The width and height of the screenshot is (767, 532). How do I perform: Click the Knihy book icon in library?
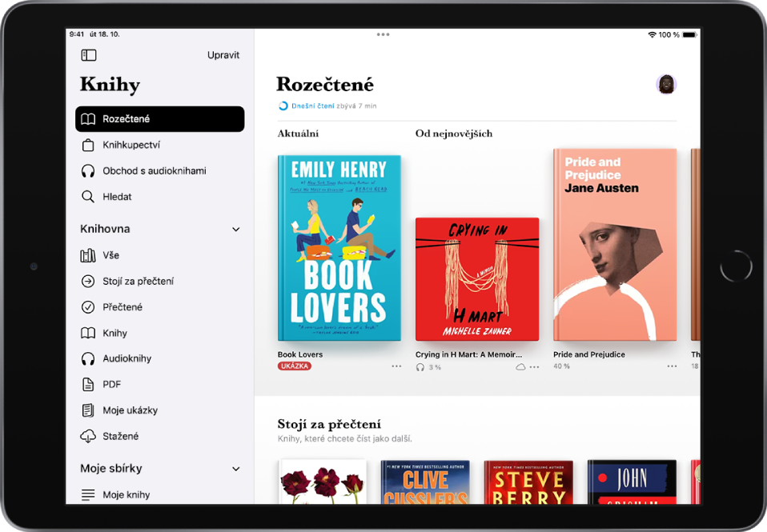(88, 333)
